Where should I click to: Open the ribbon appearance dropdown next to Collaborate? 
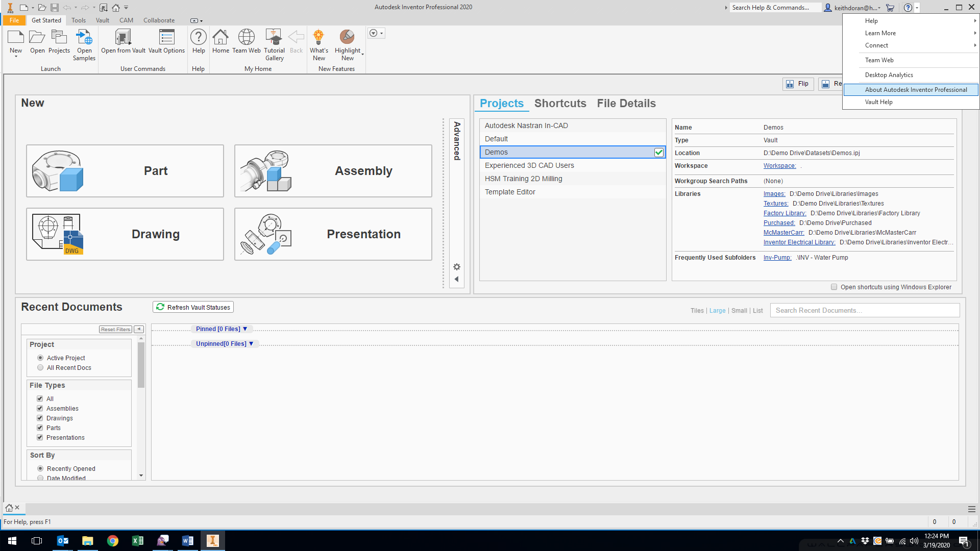(197, 21)
